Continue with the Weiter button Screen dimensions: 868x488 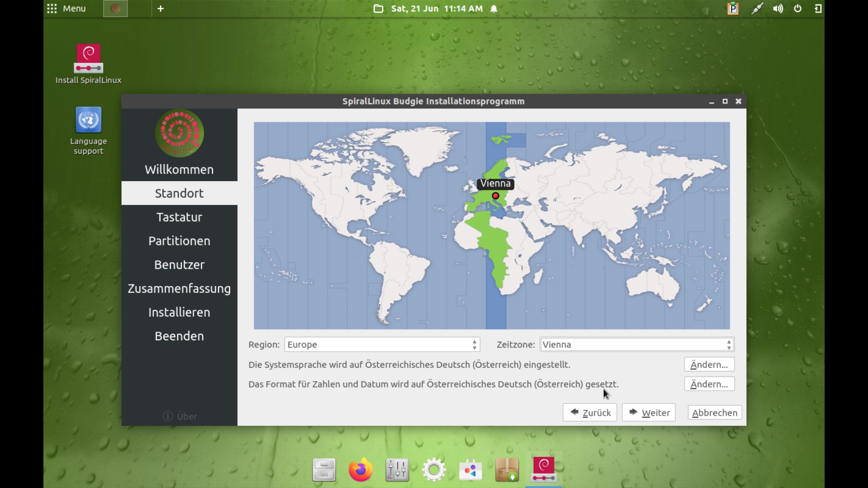(649, 412)
